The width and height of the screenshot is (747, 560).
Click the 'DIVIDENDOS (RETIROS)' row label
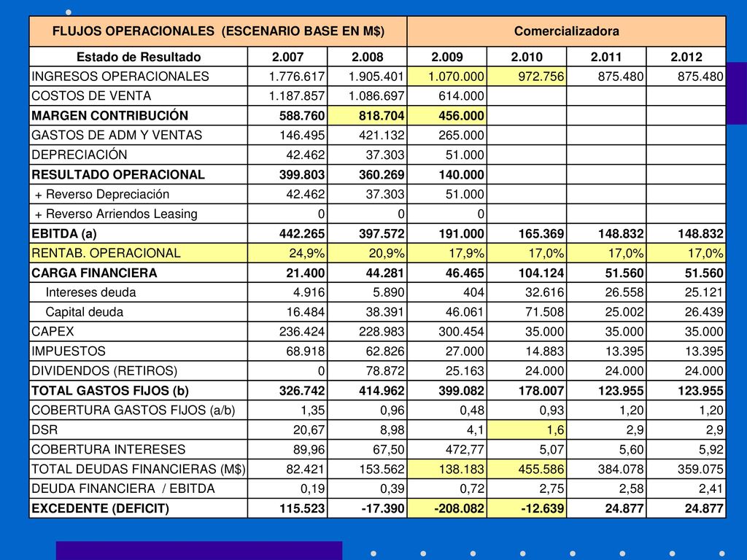coord(104,370)
